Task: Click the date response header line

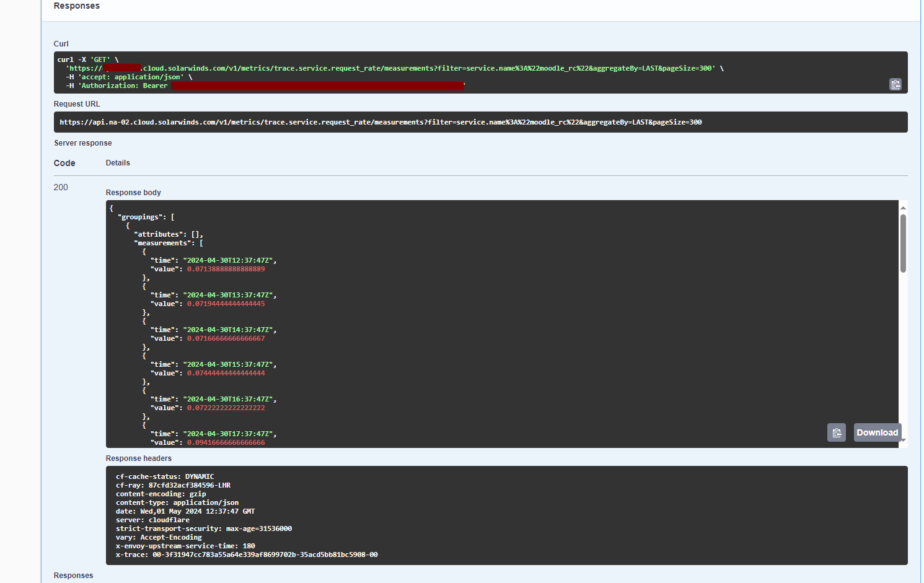Action: 185,511
